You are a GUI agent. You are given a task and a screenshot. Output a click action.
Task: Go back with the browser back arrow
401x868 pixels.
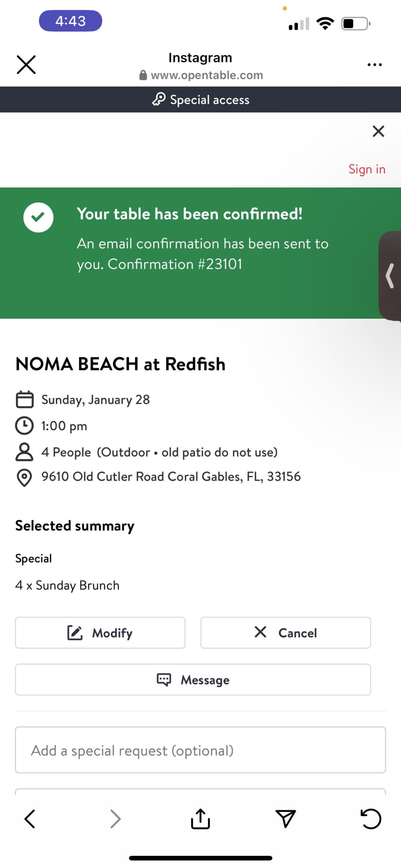[x=30, y=819]
